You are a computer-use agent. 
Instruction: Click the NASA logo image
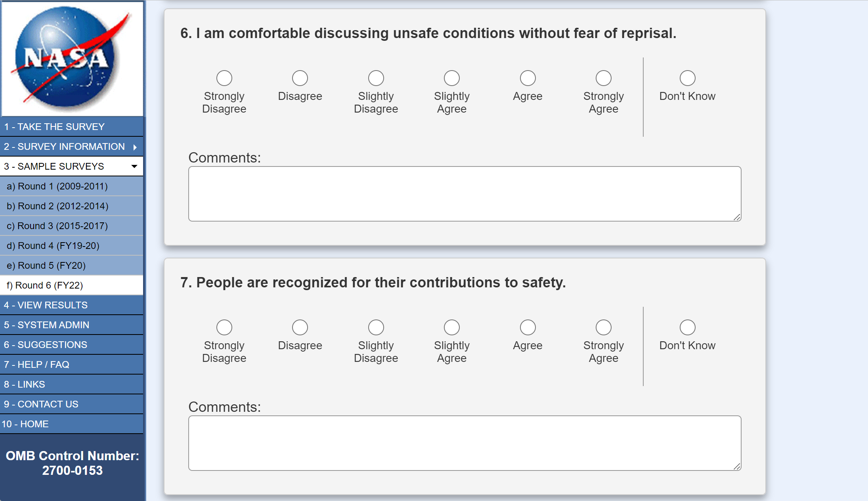pos(72,59)
